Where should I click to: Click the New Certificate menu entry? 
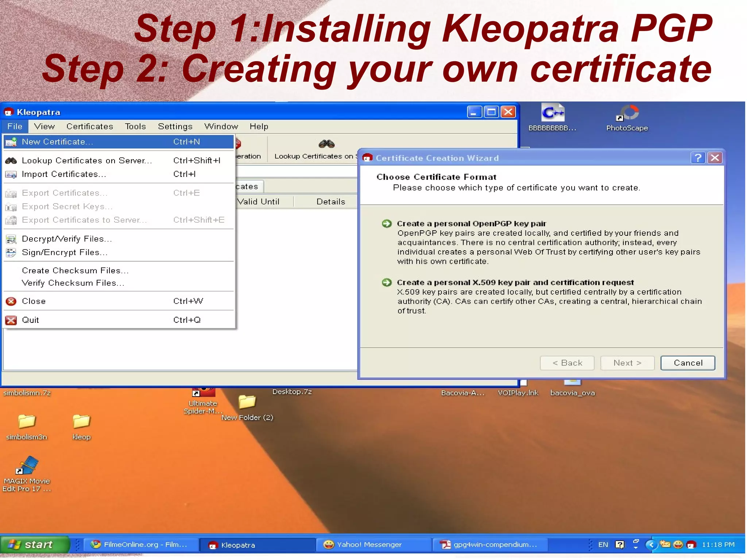pyautogui.click(x=58, y=142)
